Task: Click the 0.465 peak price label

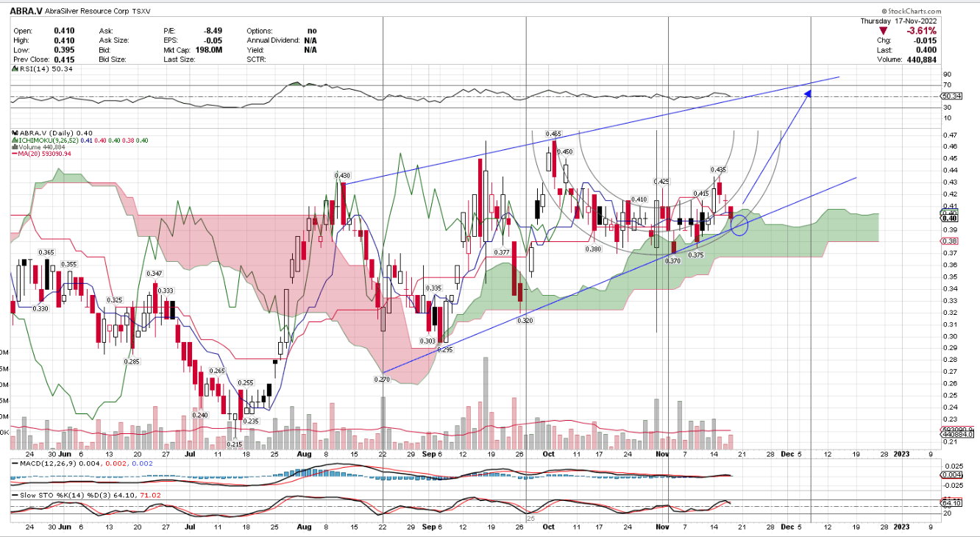Action: pyautogui.click(x=553, y=134)
